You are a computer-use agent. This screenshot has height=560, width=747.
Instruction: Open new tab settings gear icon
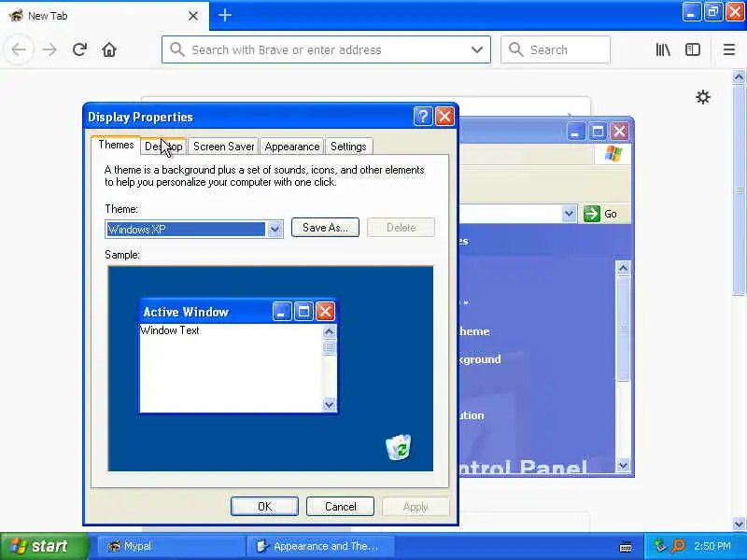coord(703,97)
